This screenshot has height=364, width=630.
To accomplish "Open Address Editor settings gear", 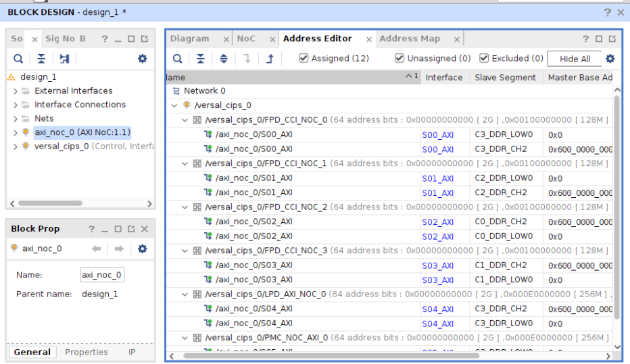I will (x=610, y=59).
